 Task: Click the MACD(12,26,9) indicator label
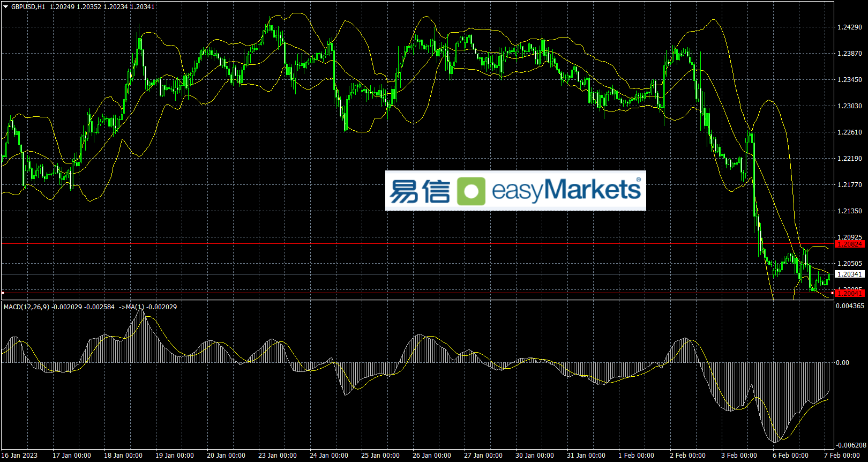(27, 307)
